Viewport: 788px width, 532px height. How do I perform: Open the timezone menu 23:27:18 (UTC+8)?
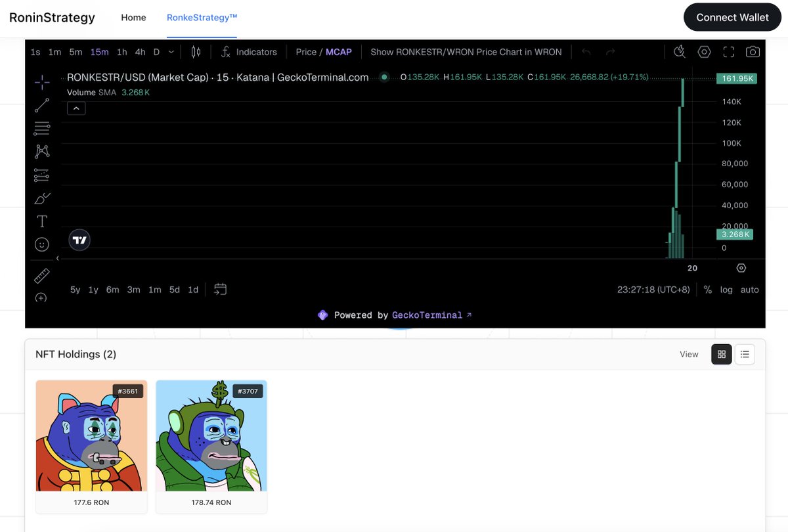click(653, 290)
